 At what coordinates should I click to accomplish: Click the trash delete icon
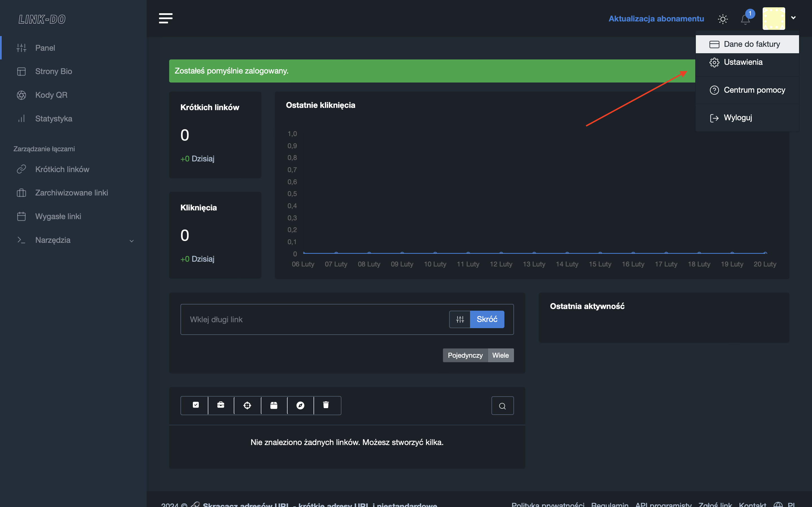coord(326,405)
